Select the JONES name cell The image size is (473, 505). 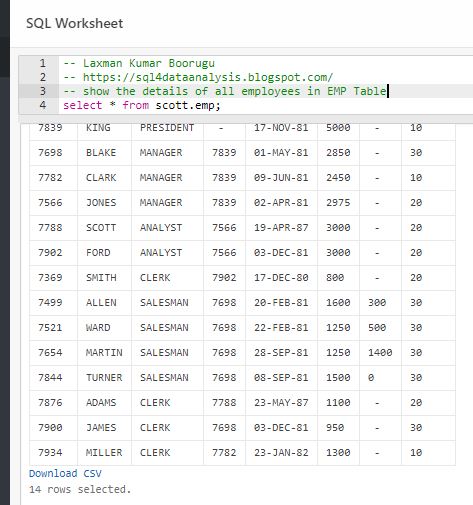(x=101, y=203)
